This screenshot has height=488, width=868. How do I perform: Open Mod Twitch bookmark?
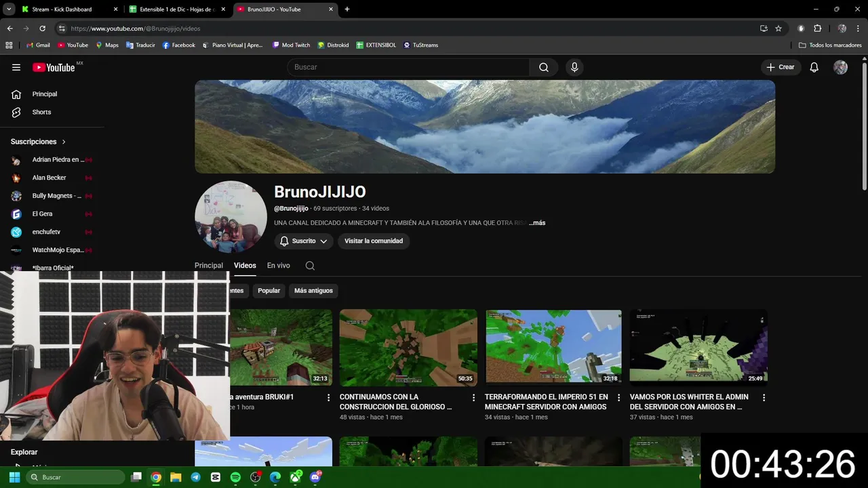291,45
